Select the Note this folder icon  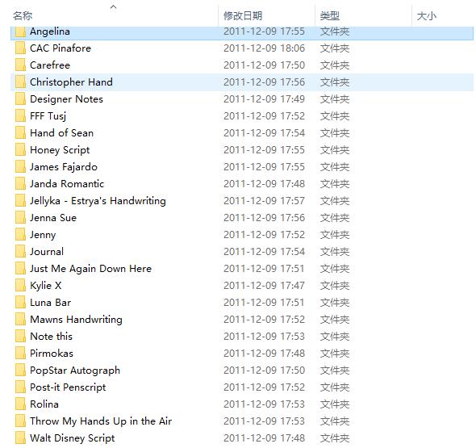[20, 337]
